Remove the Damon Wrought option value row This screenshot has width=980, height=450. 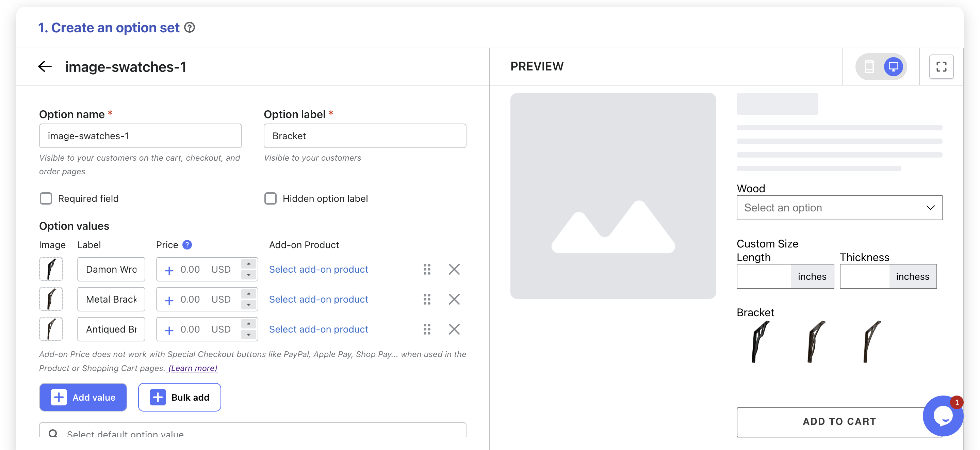pyautogui.click(x=454, y=269)
